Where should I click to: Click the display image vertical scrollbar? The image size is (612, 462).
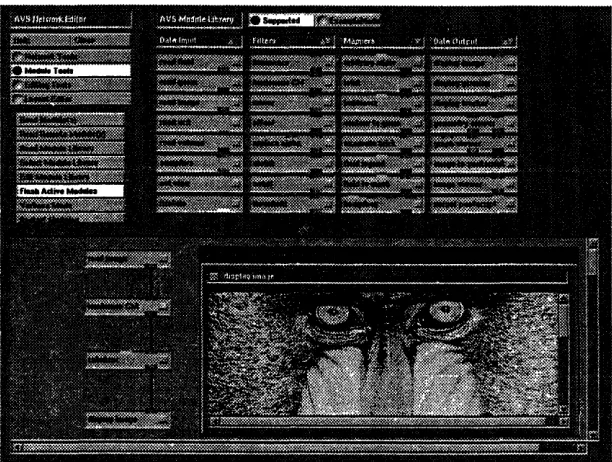point(564,353)
